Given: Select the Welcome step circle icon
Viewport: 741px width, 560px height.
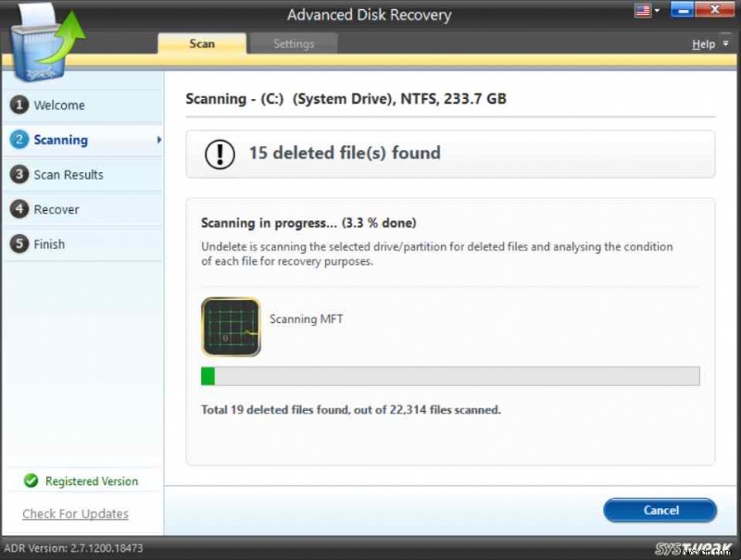Looking at the screenshot, I should (20, 105).
